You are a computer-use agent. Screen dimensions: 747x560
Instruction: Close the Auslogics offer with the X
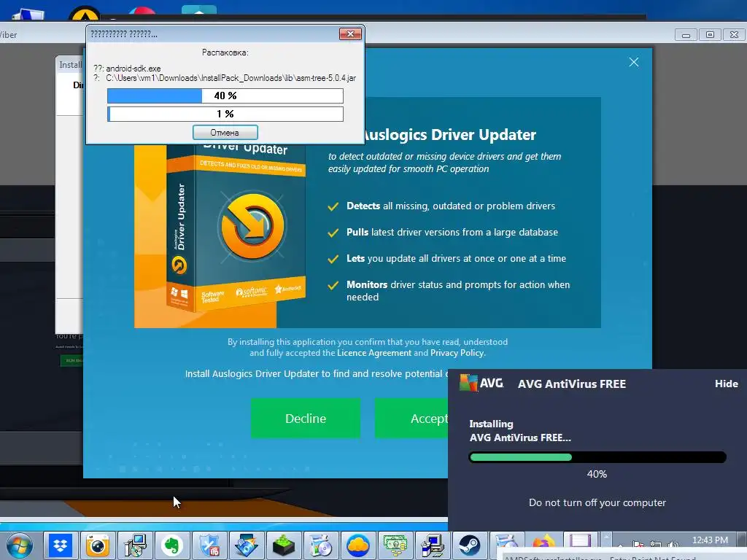click(634, 63)
